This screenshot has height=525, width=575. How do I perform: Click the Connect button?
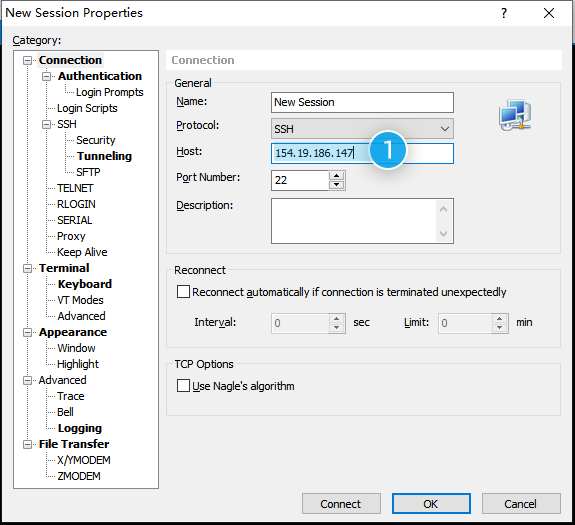click(341, 504)
